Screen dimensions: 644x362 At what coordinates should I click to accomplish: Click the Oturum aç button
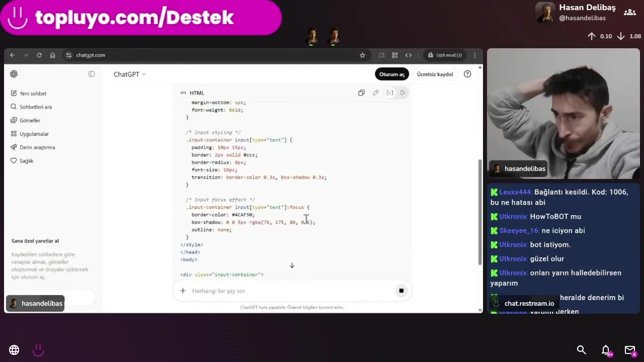(x=392, y=74)
